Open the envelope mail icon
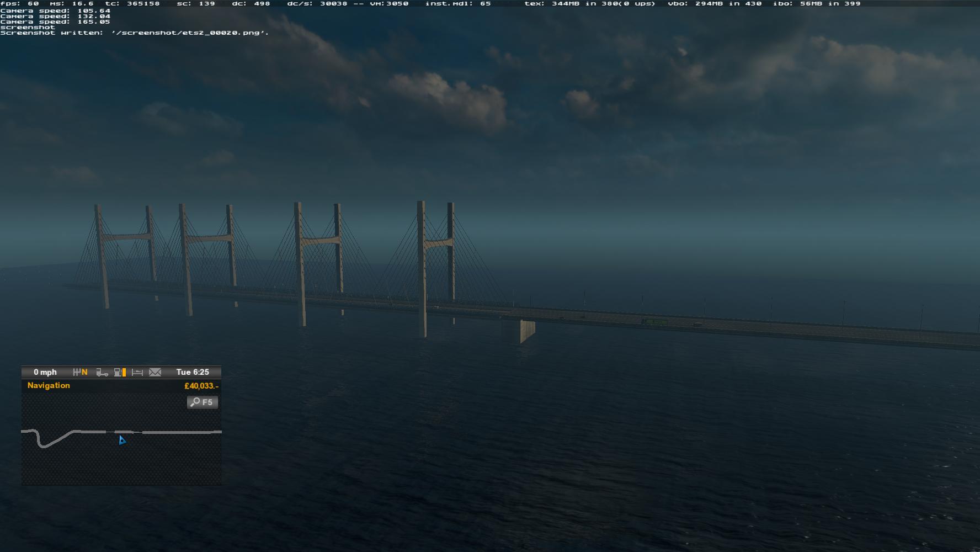 (155, 372)
